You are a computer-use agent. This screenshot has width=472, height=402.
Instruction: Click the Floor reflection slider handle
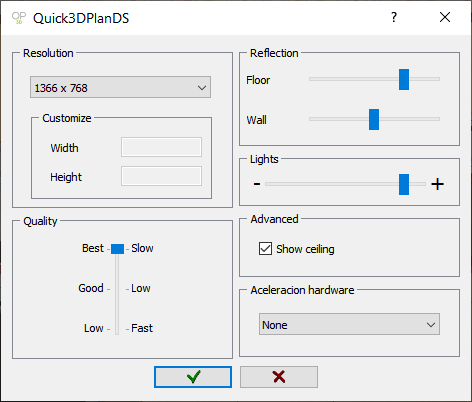404,80
